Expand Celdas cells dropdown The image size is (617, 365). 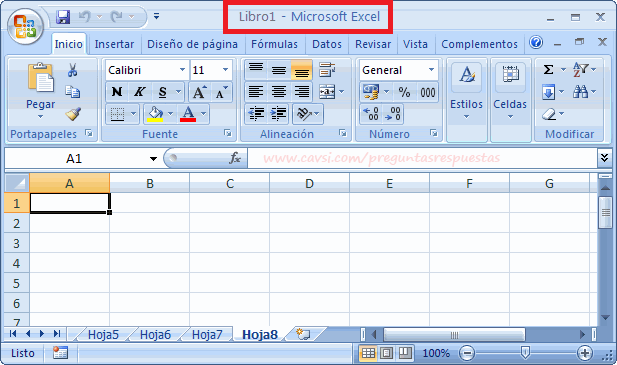tap(510, 117)
